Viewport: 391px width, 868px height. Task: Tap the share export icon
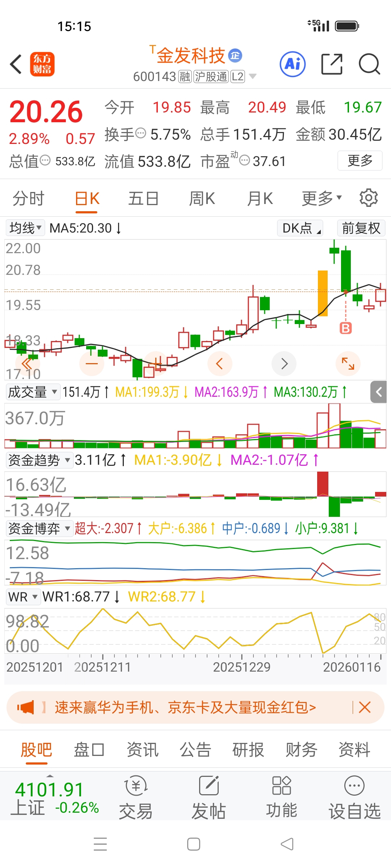pyautogui.click(x=332, y=64)
